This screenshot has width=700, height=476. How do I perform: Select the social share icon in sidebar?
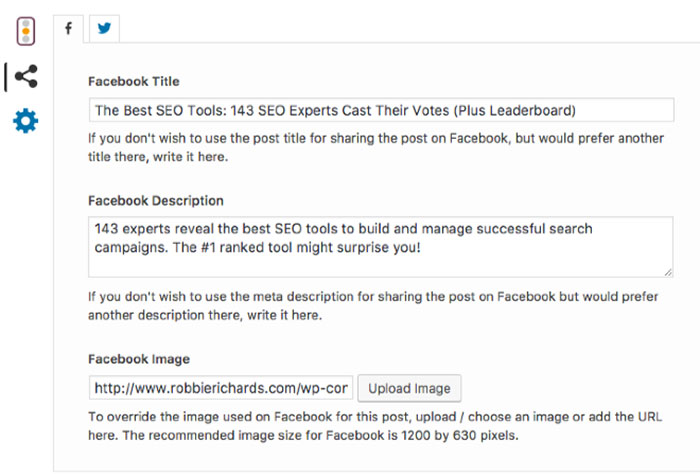26,75
